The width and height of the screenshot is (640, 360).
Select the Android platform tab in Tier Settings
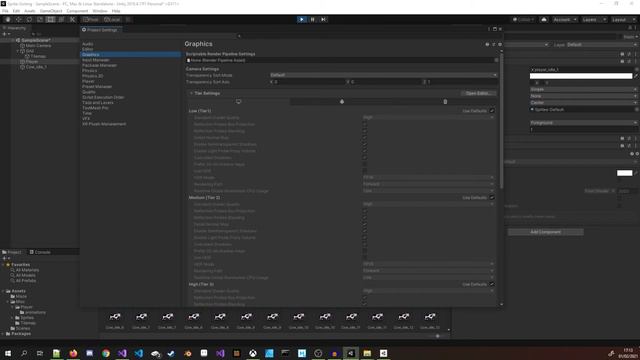pos(342,102)
